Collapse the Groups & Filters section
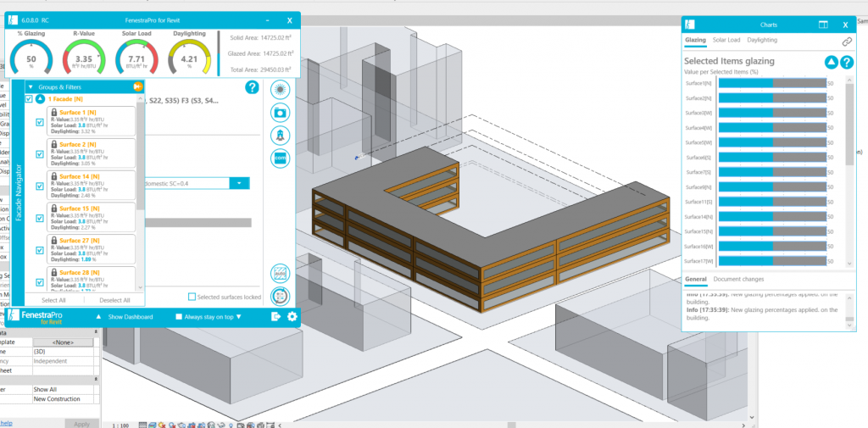Screen dimensions: 868x428 31,87
